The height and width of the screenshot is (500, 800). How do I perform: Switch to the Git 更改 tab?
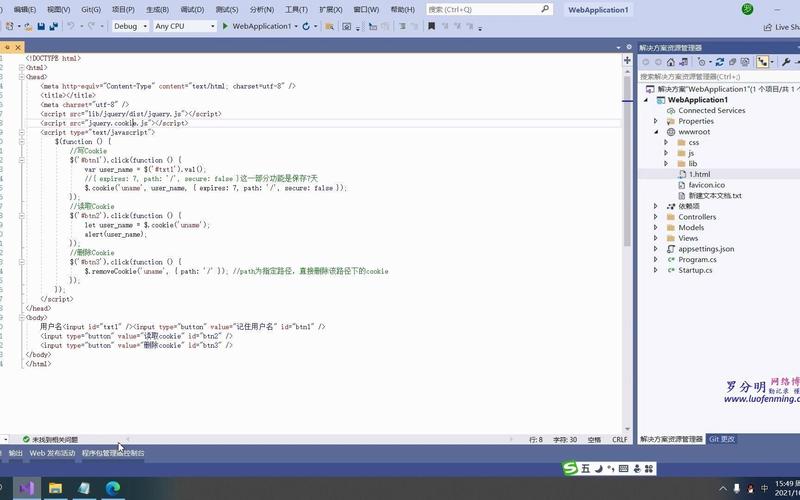721,439
